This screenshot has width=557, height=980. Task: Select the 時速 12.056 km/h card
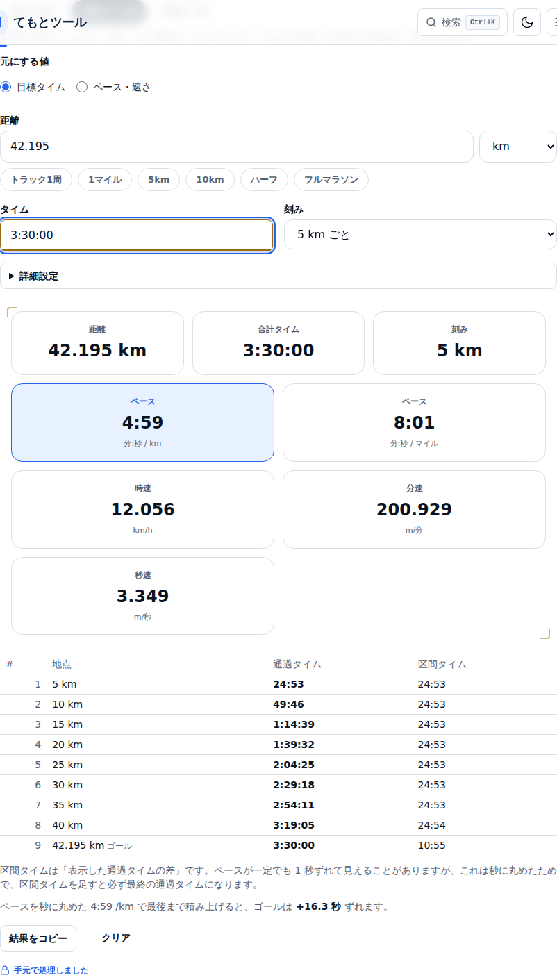142,509
